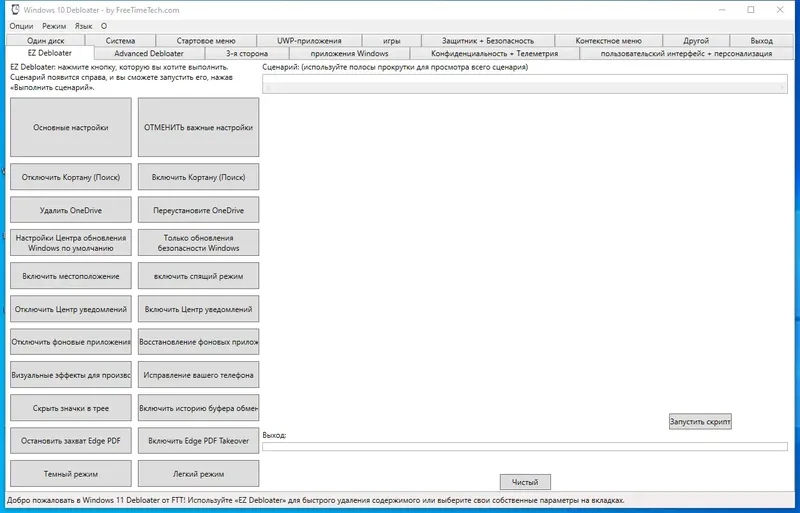The image size is (800, 513).
Task: Click the script box horizontal scrollbar
Action: [525, 88]
